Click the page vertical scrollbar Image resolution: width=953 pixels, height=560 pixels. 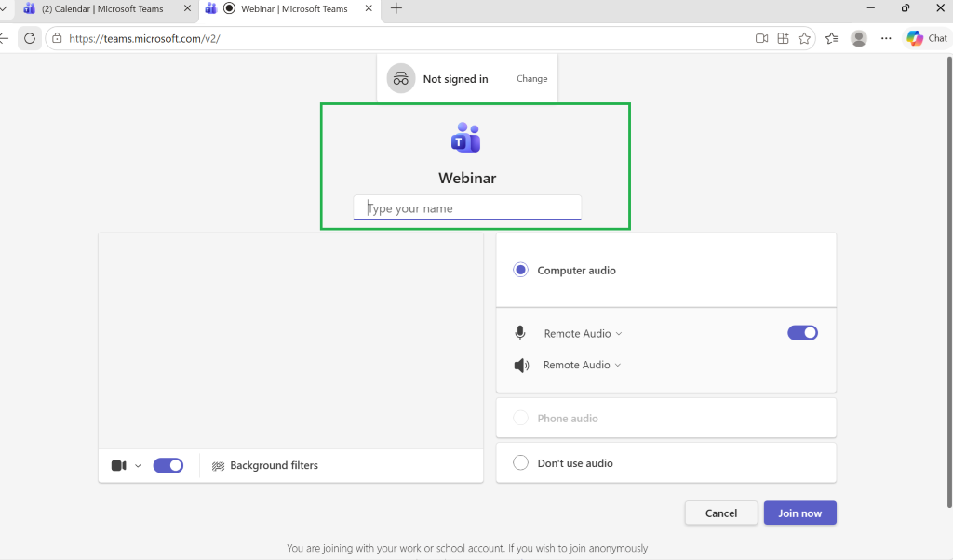point(949,282)
